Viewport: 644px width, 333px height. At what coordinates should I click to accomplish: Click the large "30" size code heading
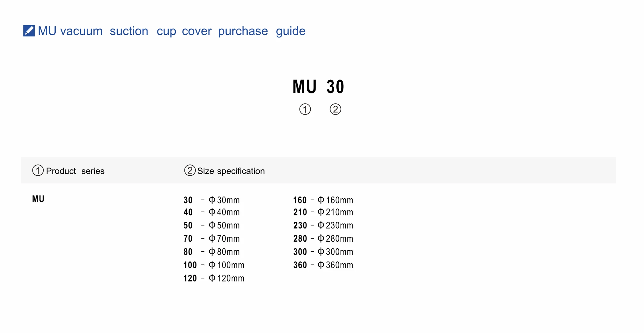(335, 87)
